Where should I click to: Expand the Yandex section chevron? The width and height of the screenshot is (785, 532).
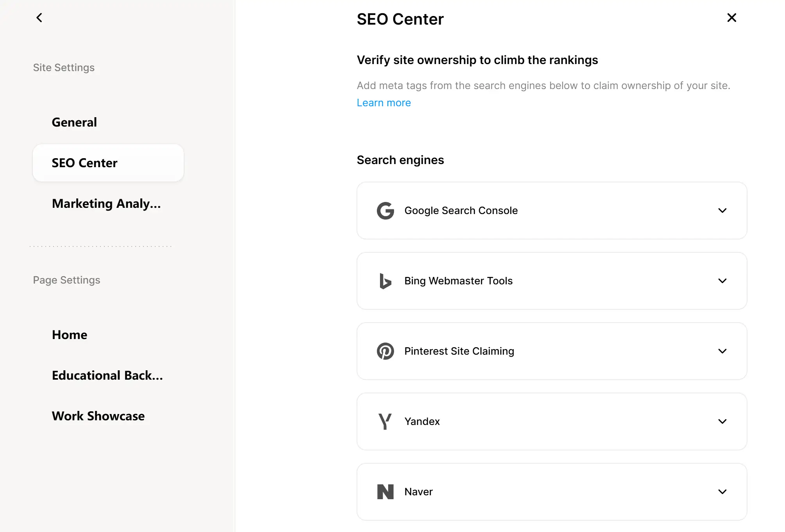pyautogui.click(x=722, y=421)
